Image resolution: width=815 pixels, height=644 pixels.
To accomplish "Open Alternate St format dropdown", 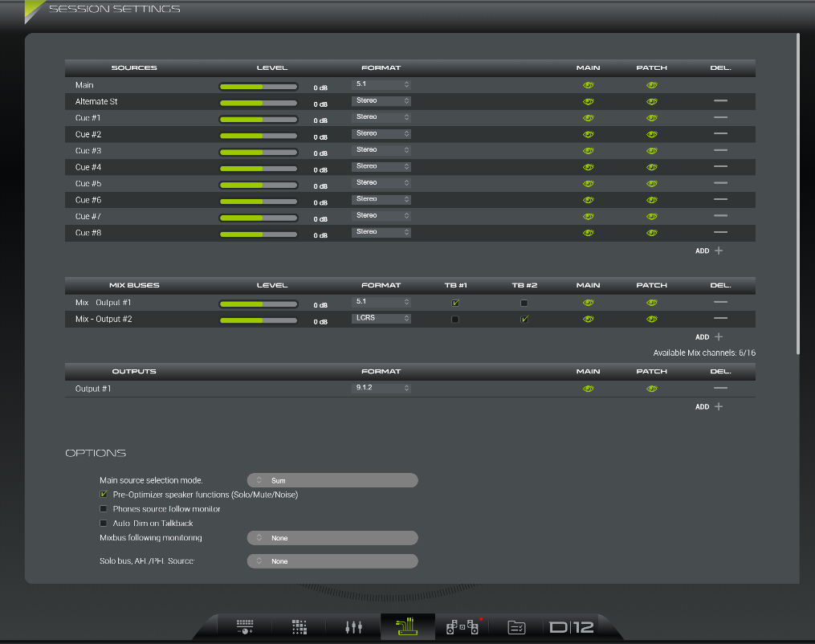I will [381, 101].
